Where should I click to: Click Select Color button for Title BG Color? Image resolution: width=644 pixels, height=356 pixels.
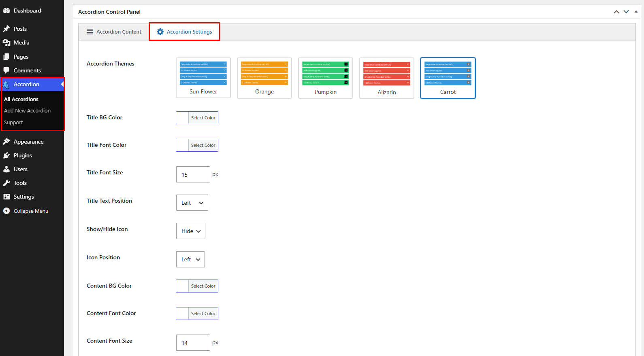point(203,118)
